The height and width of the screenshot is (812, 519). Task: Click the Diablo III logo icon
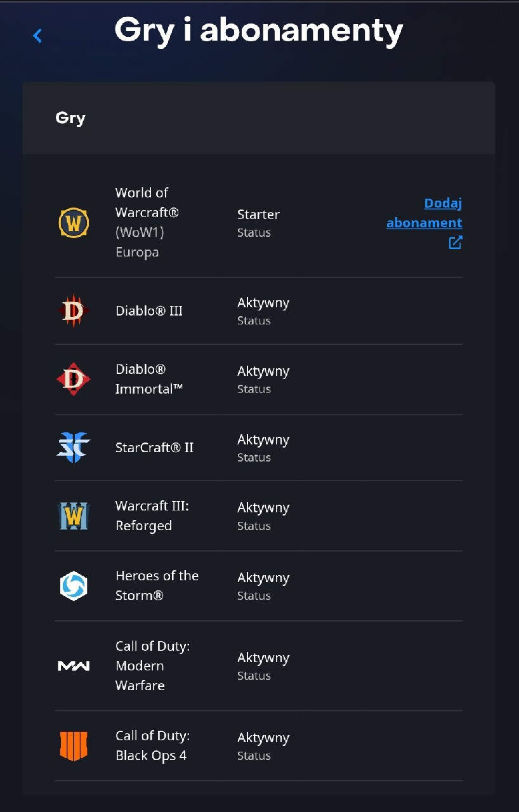pos(74,311)
